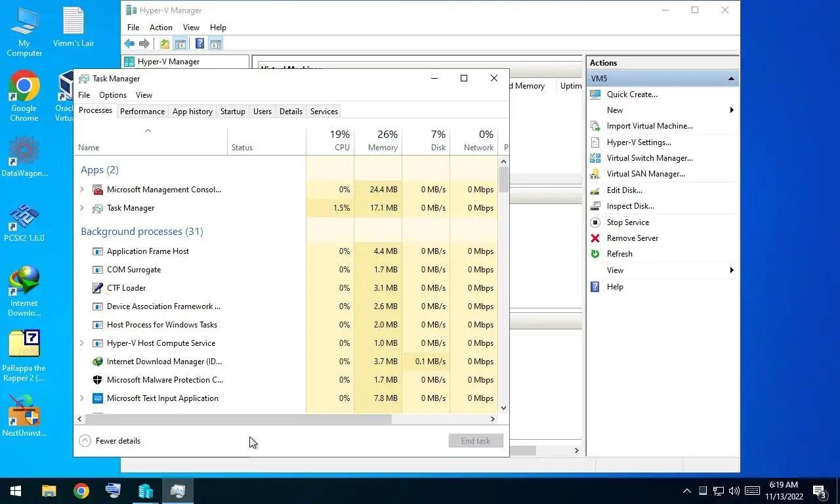Click the Virtual SAN Manager icon
The image size is (840, 504).
(x=595, y=174)
